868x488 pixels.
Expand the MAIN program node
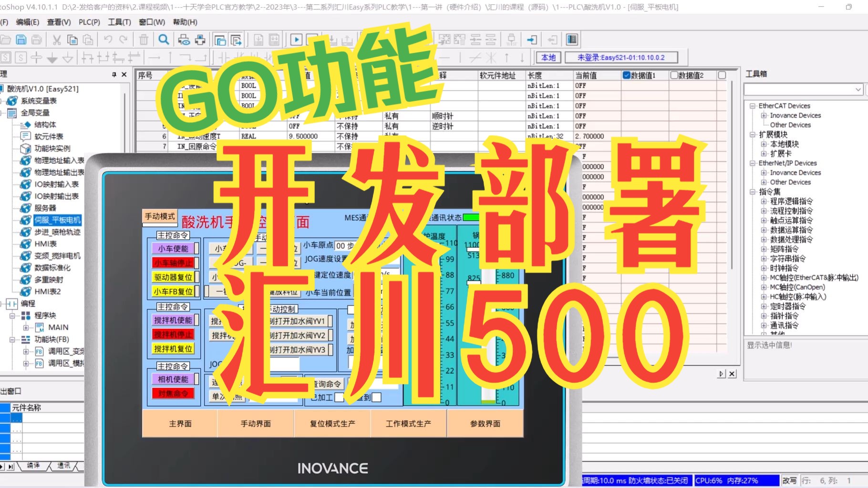click(x=26, y=327)
